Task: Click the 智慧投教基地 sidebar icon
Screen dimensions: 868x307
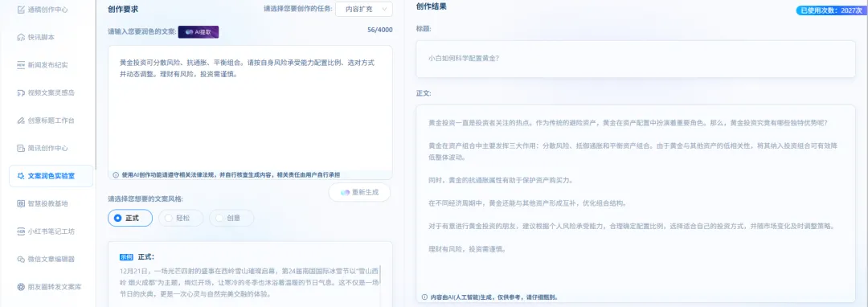Action: click(21, 203)
